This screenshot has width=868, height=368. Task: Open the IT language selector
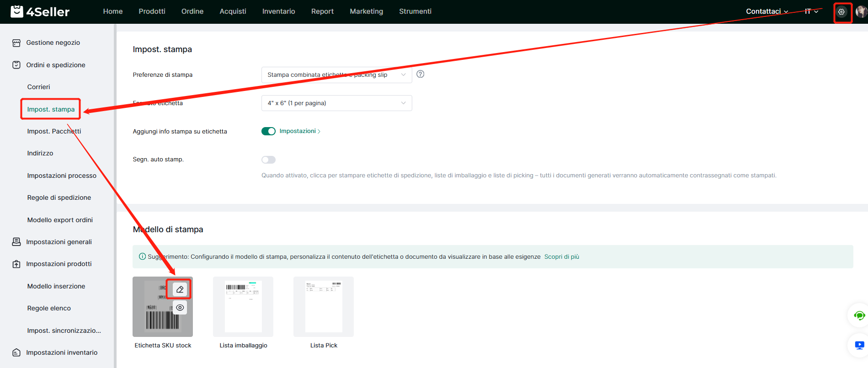[x=811, y=11]
